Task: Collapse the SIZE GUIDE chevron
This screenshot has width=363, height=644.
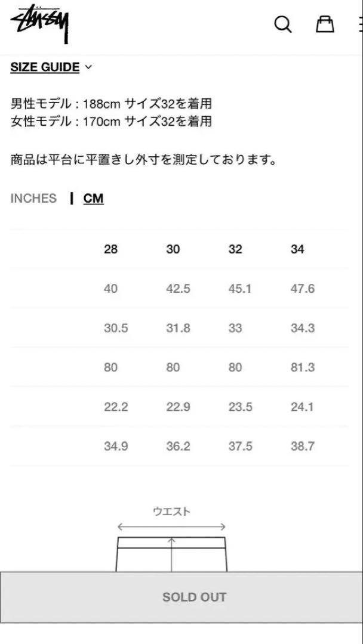Action: tap(88, 67)
